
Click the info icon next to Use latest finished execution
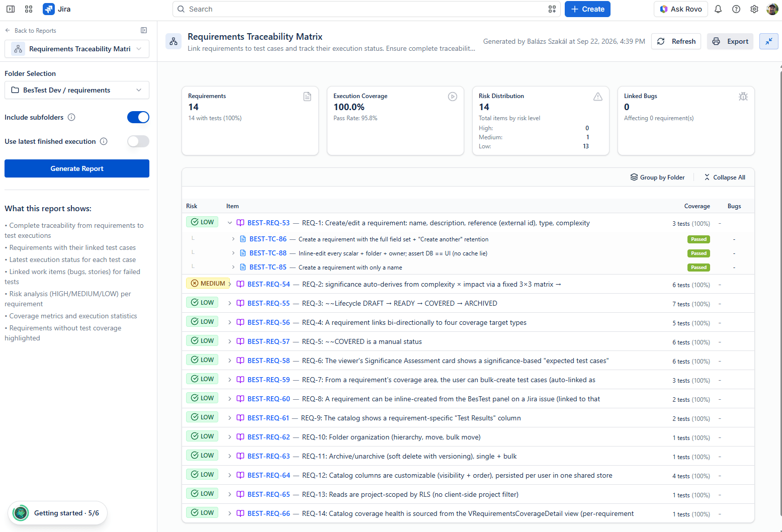pos(104,141)
